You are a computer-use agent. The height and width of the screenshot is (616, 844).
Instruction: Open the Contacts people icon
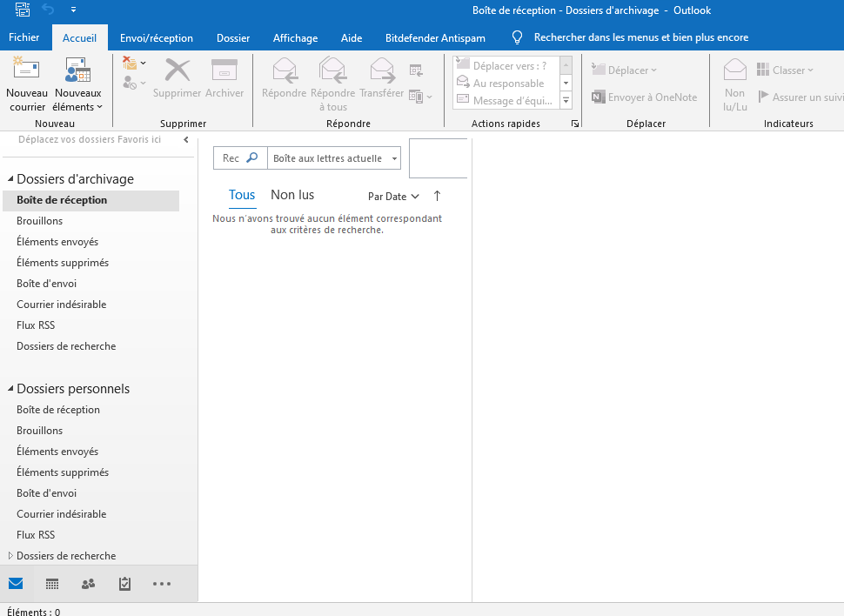(88, 584)
